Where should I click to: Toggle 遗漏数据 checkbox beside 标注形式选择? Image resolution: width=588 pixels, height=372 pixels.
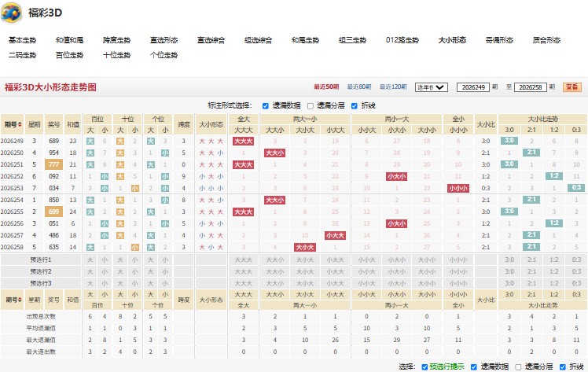[x=266, y=105]
